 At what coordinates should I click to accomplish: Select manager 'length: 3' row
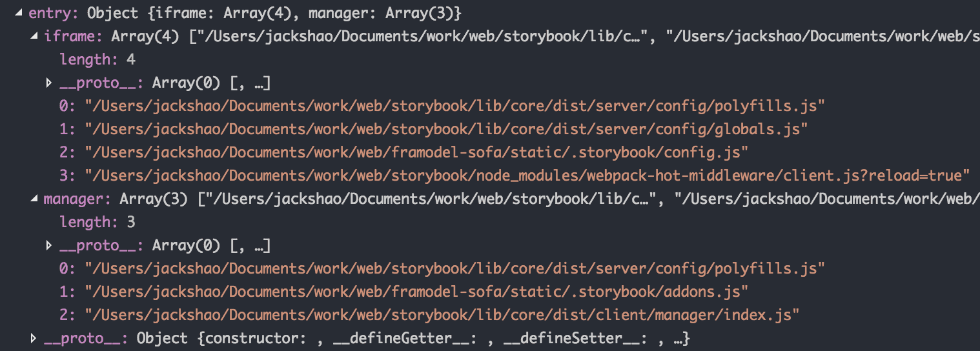tap(97, 223)
